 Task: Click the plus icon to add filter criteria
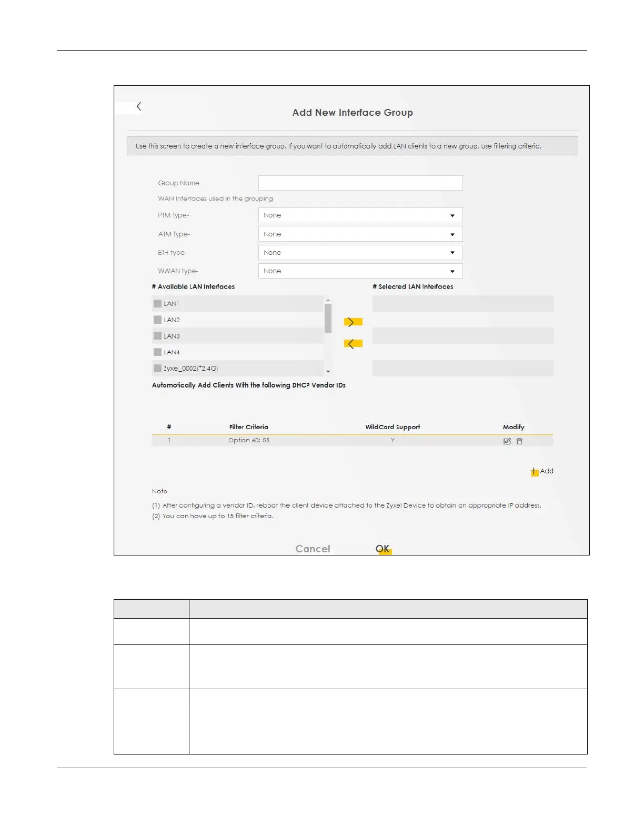[534, 472]
